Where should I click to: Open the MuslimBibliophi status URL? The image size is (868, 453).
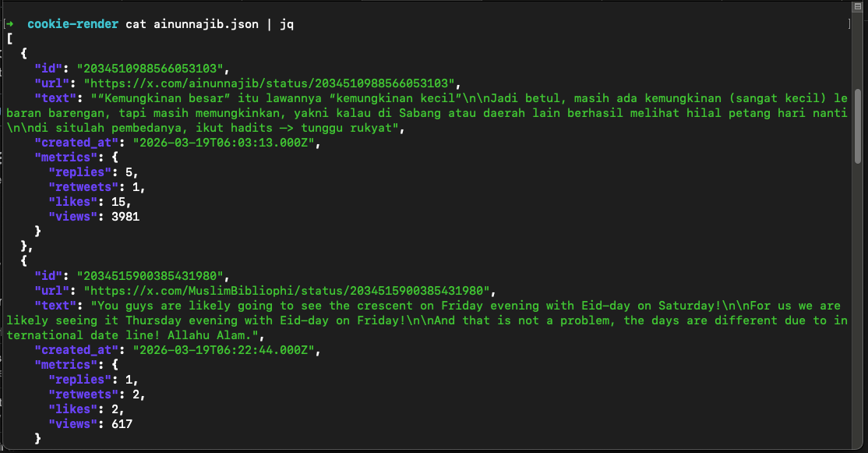click(x=292, y=291)
